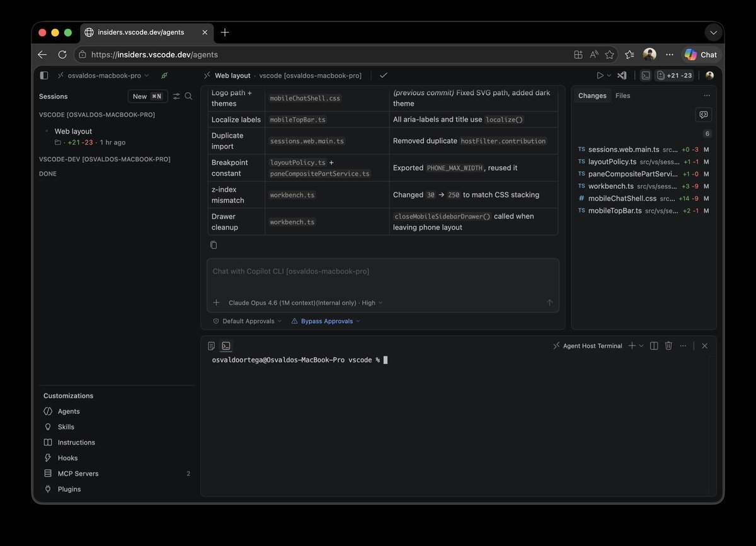Viewport: 756px width, 546px height.
Task: Open layoutPolicy.ts in changes list
Action: [644, 162]
